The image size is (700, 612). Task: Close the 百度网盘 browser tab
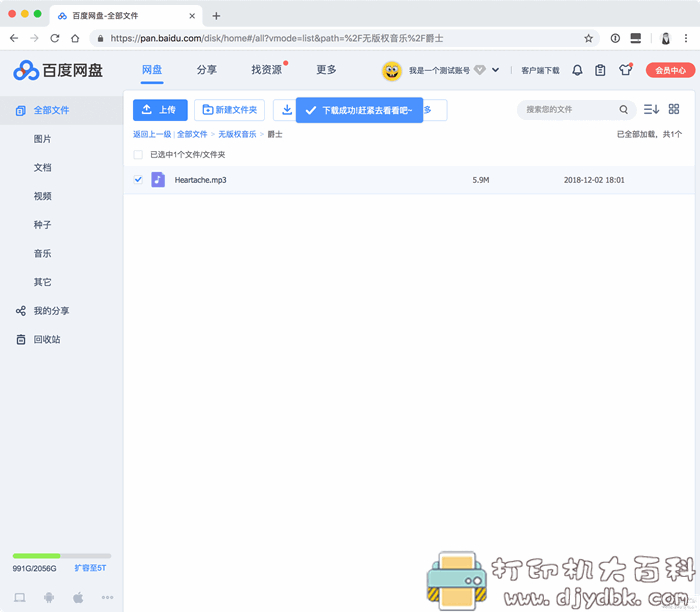click(x=192, y=16)
